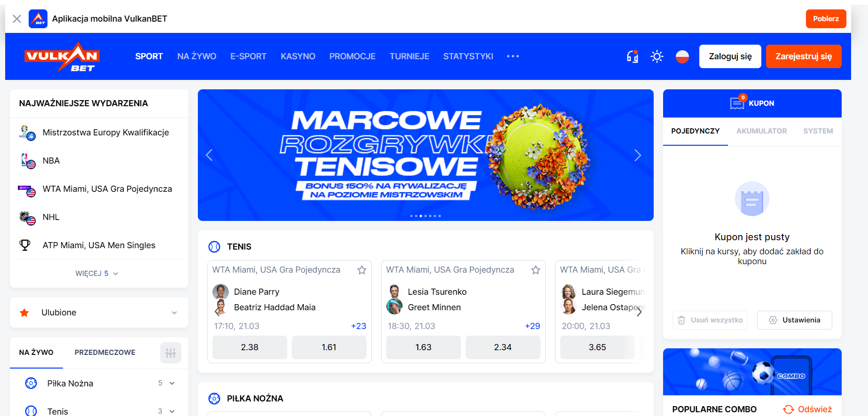Favorite the Diane Parry match star

362,270
